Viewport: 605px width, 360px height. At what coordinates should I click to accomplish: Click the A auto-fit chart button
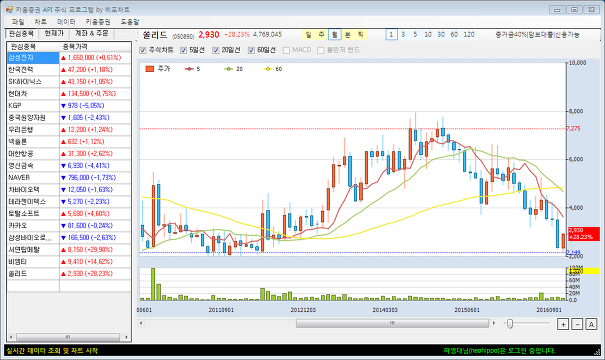(x=591, y=324)
